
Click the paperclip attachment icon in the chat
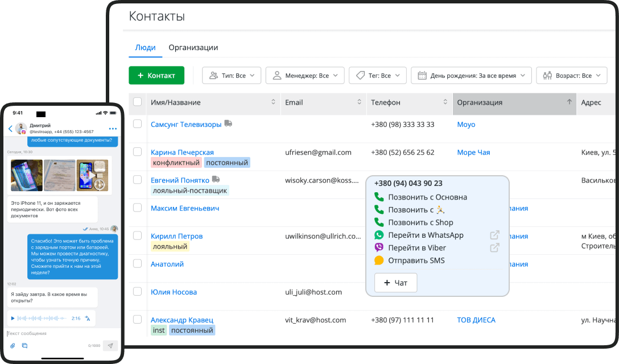click(x=13, y=346)
